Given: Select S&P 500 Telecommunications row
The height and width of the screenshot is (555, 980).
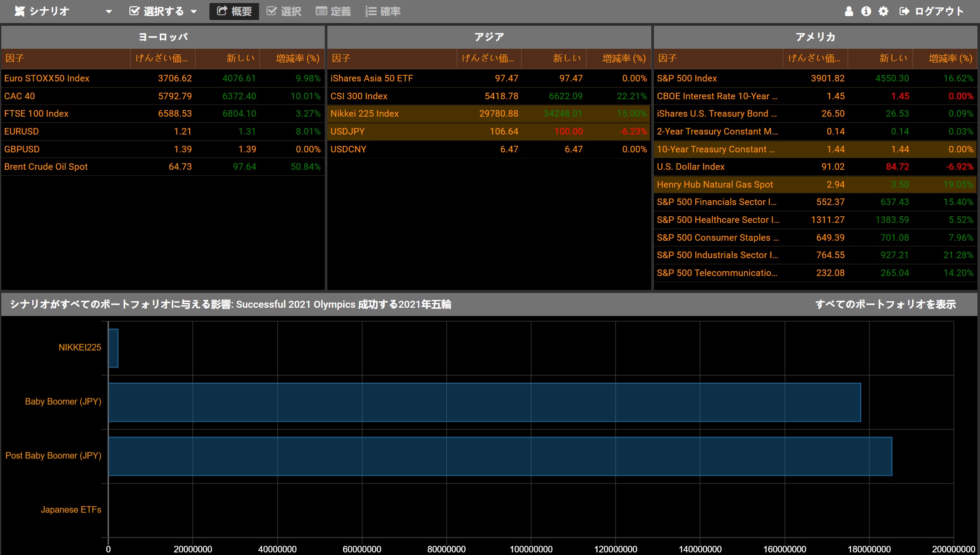Looking at the screenshot, I should (x=815, y=273).
